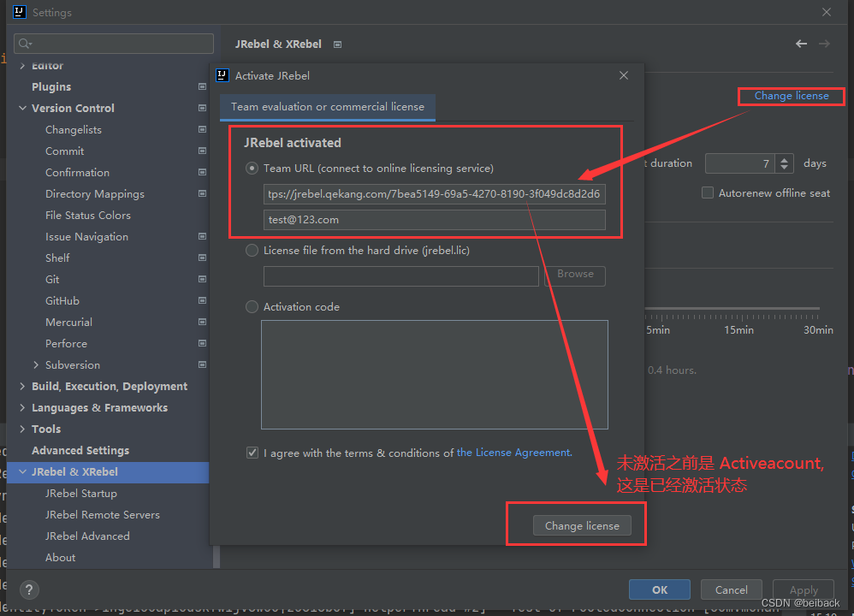The image size is (854, 616).
Task: Open the About page under JRebel
Action: click(61, 558)
